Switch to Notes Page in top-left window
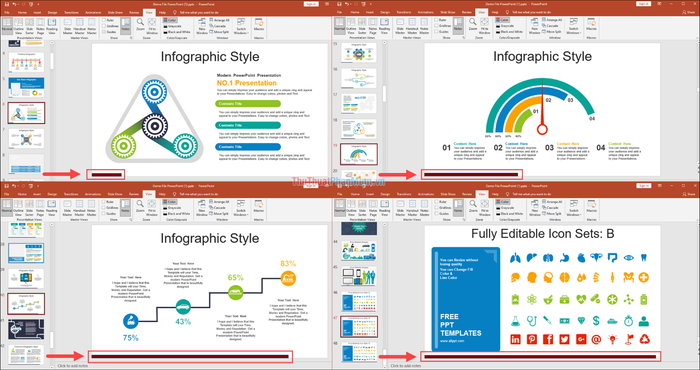This screenshot has height=370, width=700. [40, 27]
